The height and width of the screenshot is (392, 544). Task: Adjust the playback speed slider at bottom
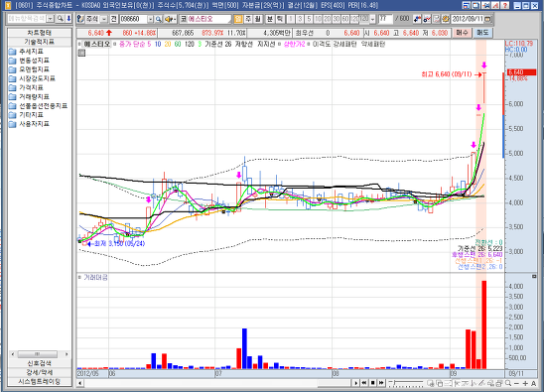[x=406, y=383]
